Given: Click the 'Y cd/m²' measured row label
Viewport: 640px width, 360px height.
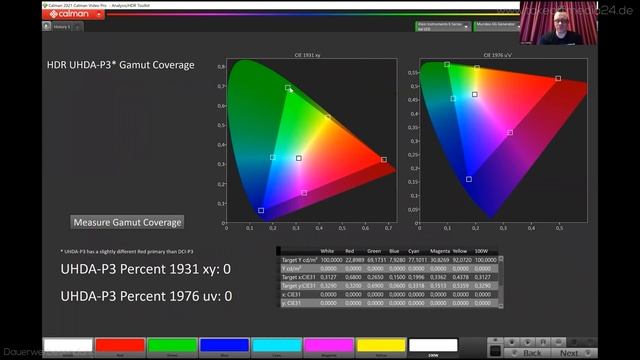Looking at the screenshot, I should 291,269.
